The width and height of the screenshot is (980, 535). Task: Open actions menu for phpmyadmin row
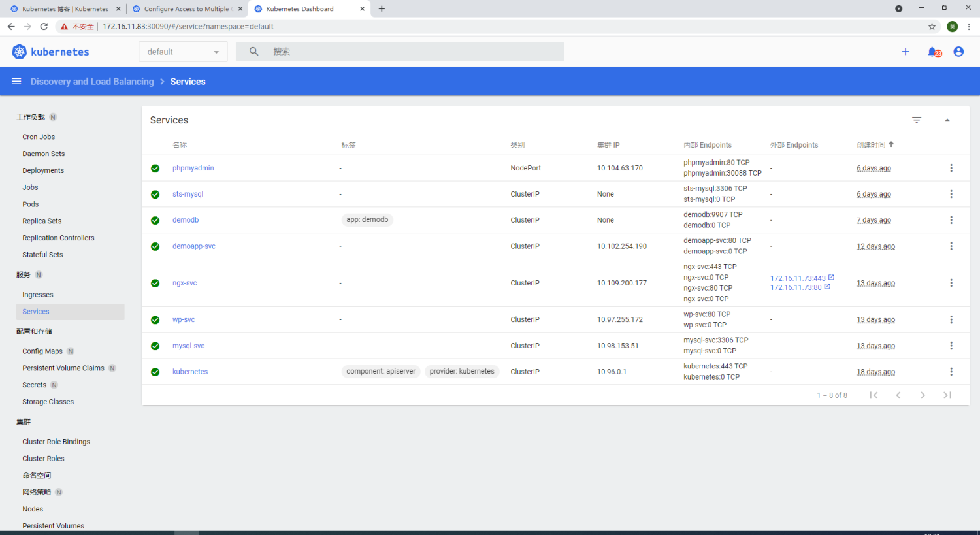click(x=951, y=168)
